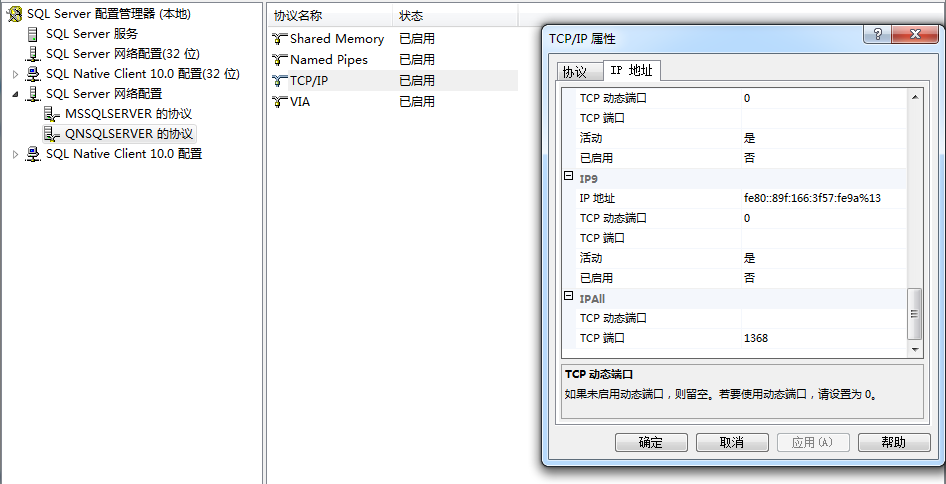Click the dialog help question-mark button
The width and height of the screenshot is (946, 484).
coord(878,34)
